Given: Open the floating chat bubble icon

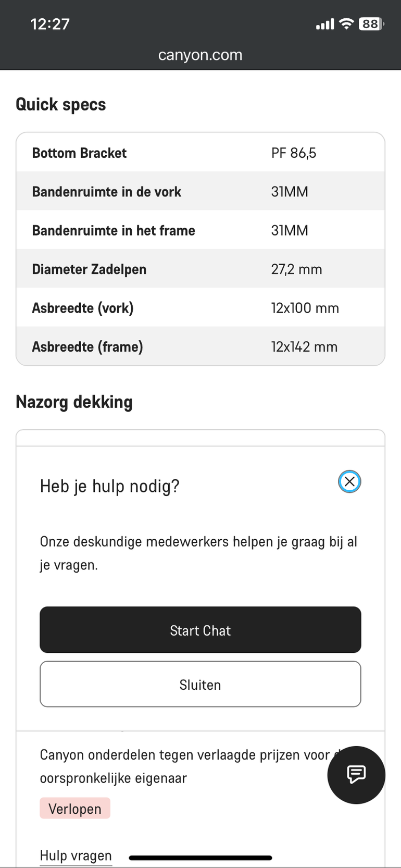Looking at the screenshot, I should [x=356, y=775].
